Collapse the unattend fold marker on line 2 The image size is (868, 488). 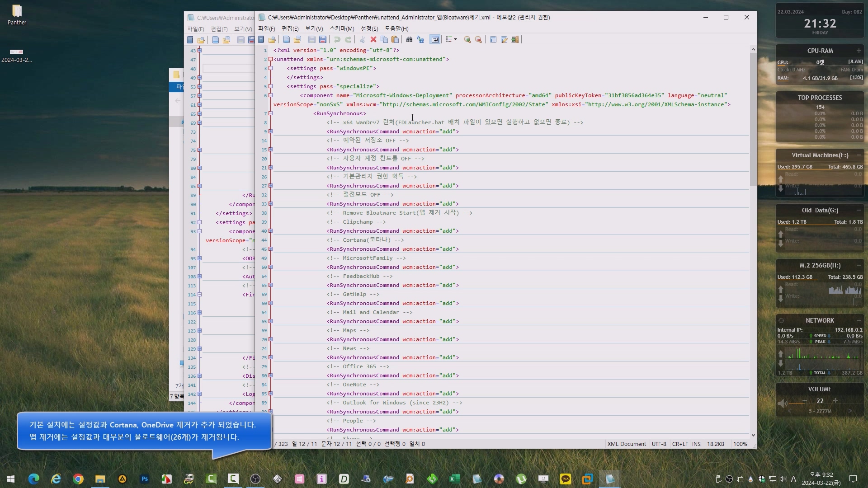pos(270,59)
